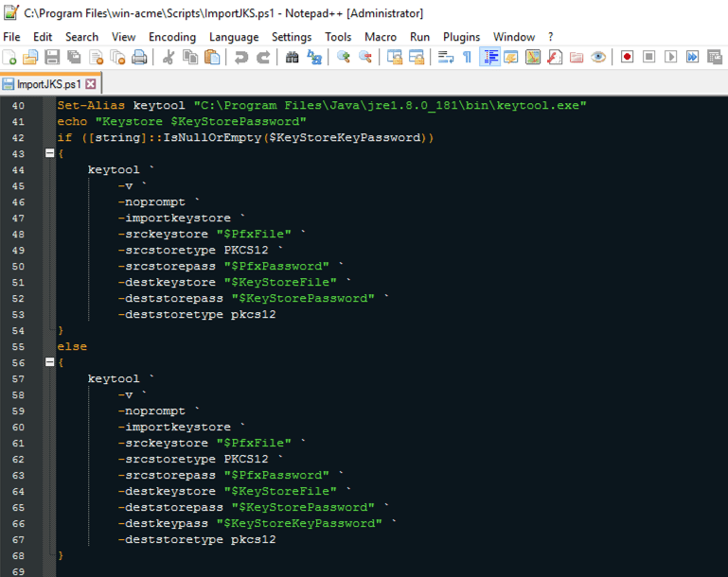Zoom in using the toolbar icon
Viewport: 728px width, 577px height.
tap(343, 57)
